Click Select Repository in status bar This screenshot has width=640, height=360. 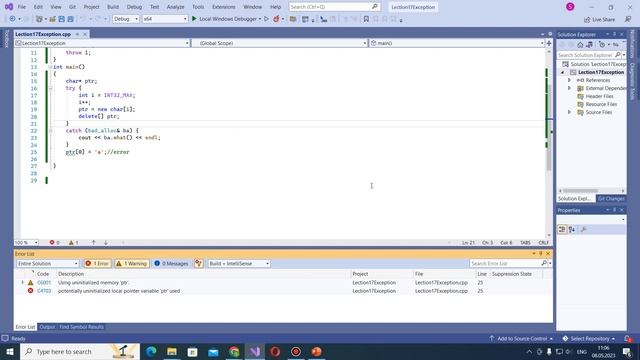589,338
